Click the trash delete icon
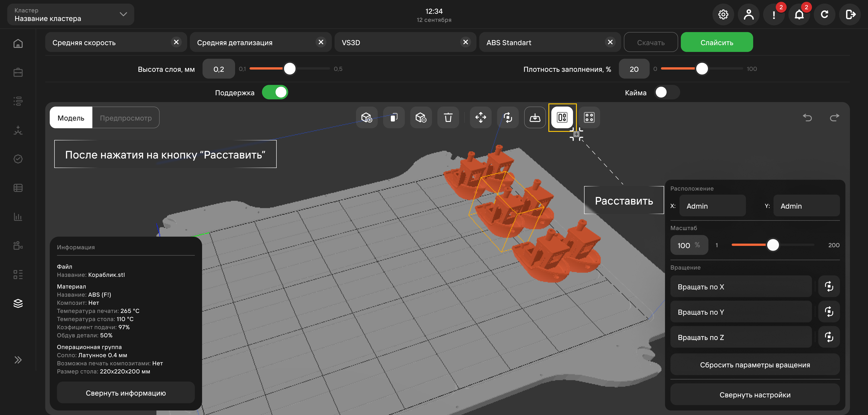 (x=448, y=117)
